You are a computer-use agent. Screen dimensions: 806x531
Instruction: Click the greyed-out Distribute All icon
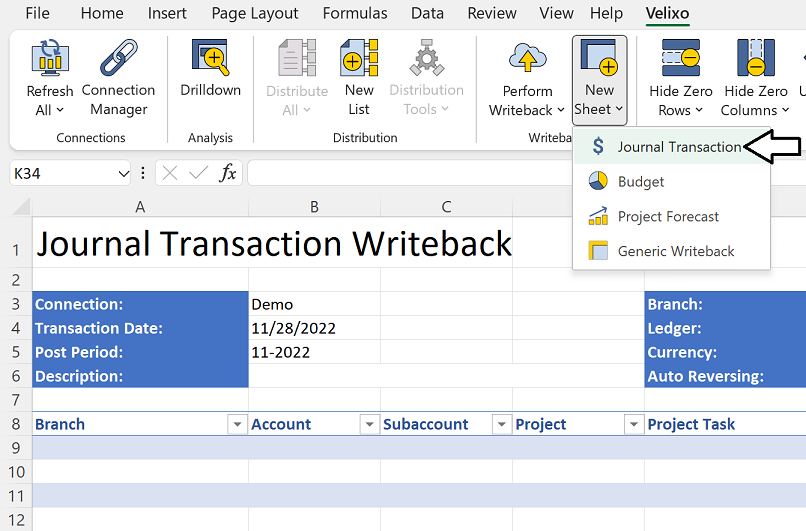click(297, 58)
